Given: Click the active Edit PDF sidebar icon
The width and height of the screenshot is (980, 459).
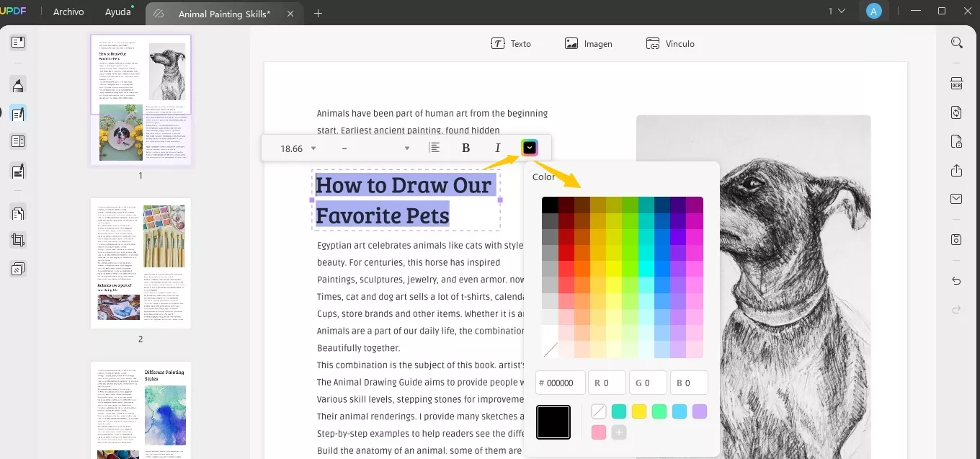Looking at the screenshot, I should click(18, 113).
